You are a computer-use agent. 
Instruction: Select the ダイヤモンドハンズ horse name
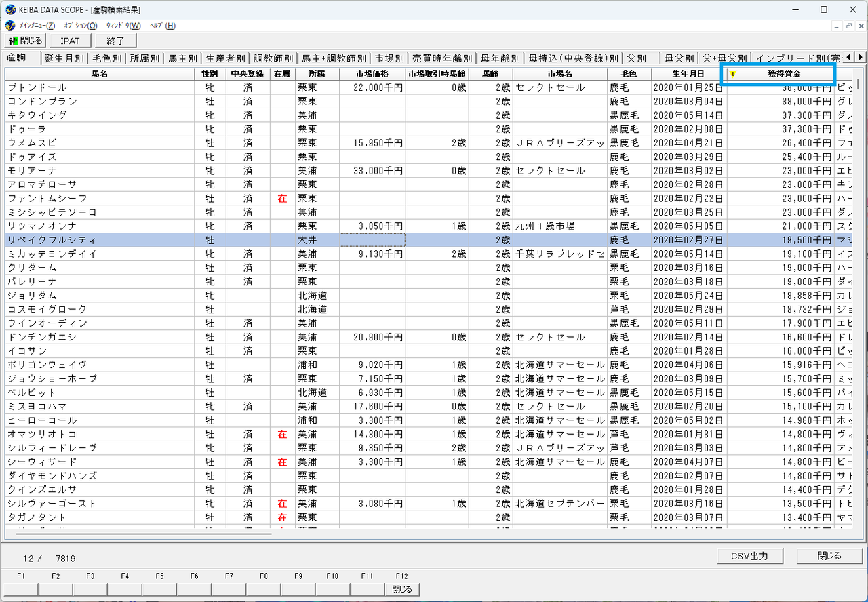pyautogui.click(x=52, y=476)
